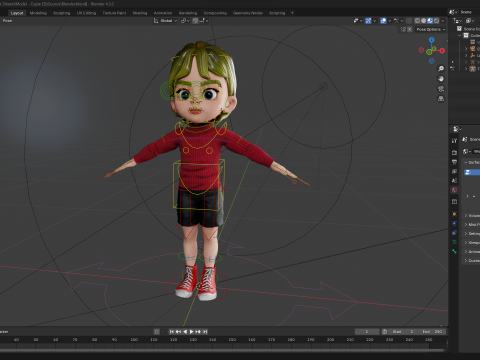This screenshot has width=480, height=360.
Task: Open the overlays options dropdown arrow
Action: point(389,21)
